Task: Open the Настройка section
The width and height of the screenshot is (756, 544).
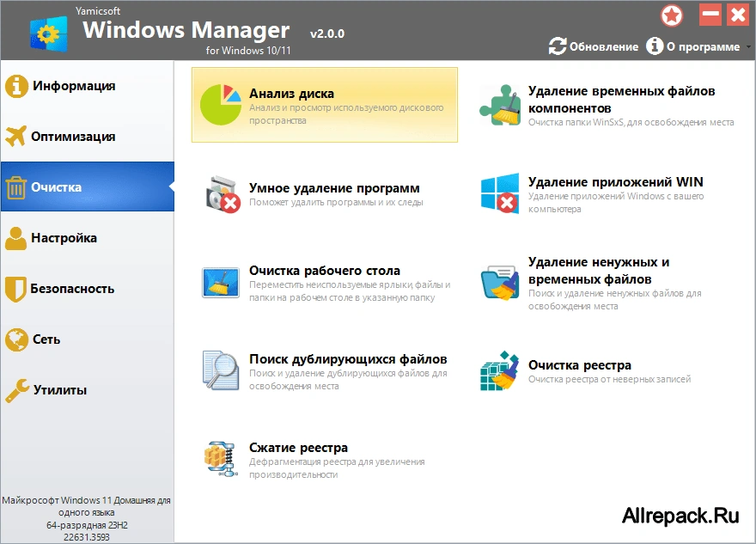Action: point(88,238)
